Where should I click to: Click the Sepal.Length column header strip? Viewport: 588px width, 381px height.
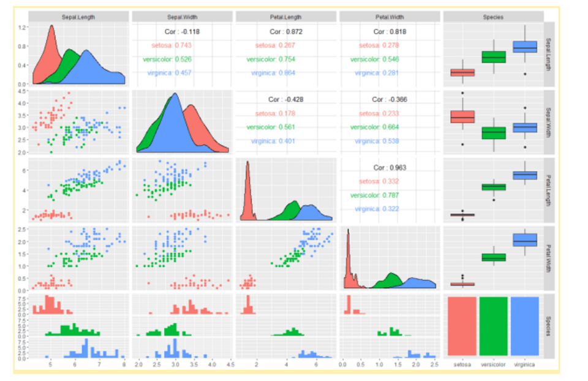pyautogui.click(x=80, y=15)
